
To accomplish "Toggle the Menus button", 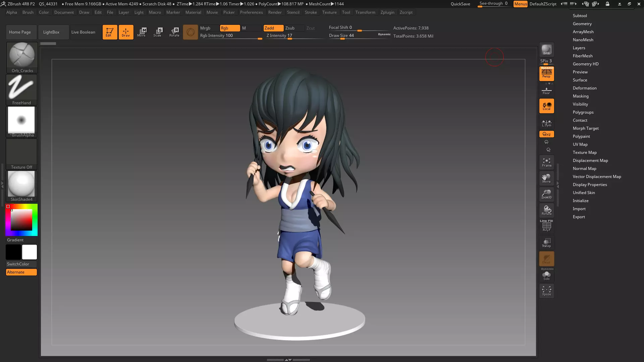I will pyautogui.click(x=521, y=4).
